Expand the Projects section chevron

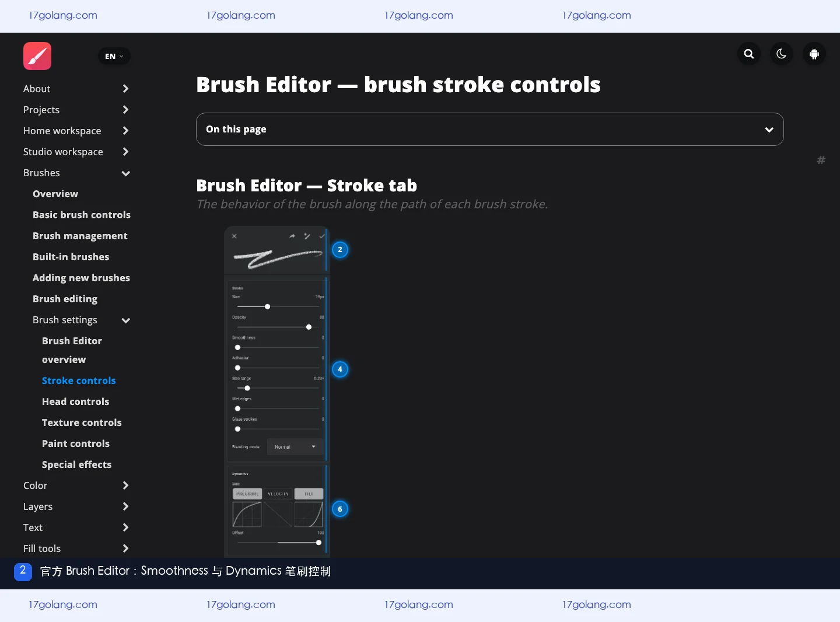click(125, 110)
